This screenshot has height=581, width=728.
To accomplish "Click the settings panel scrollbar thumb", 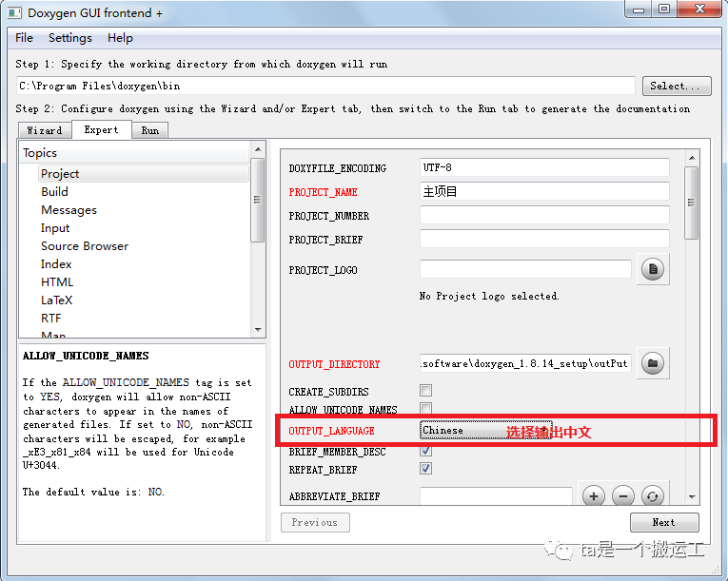I will [x=692, y=203].
